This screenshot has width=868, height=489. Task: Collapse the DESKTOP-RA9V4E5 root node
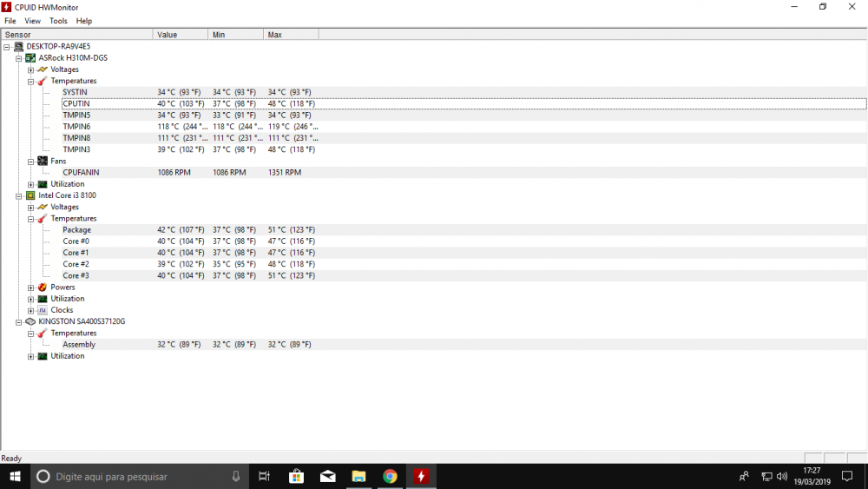coord(7,47)
